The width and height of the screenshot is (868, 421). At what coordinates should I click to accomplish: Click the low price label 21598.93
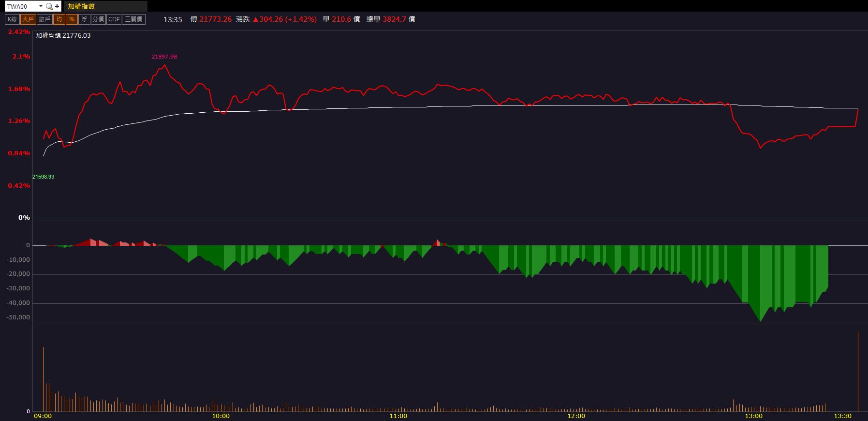44,177
